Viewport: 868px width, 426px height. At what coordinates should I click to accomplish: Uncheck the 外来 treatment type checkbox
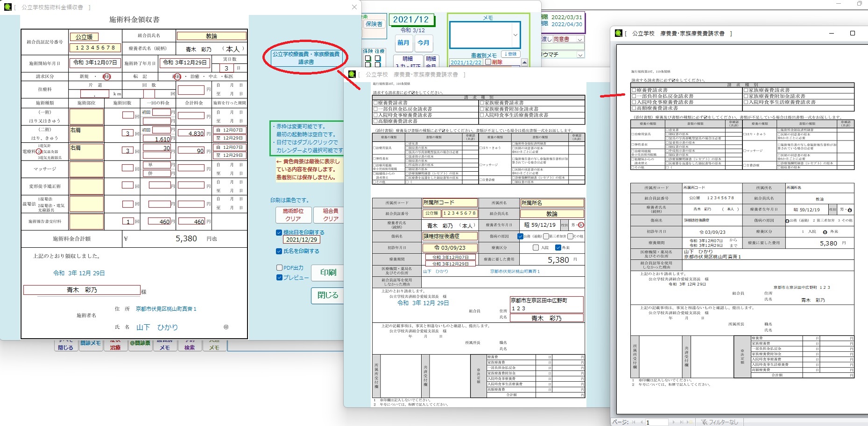558,248
